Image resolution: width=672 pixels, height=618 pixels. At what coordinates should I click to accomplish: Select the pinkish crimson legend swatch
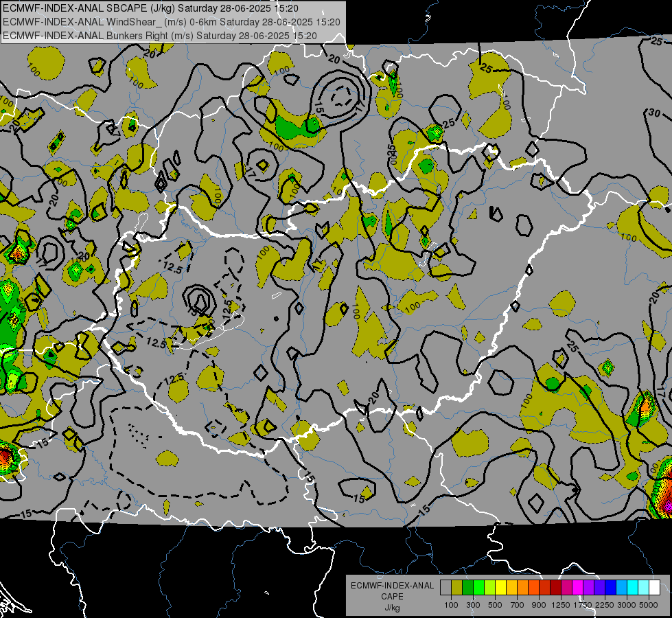click(566, 588)
